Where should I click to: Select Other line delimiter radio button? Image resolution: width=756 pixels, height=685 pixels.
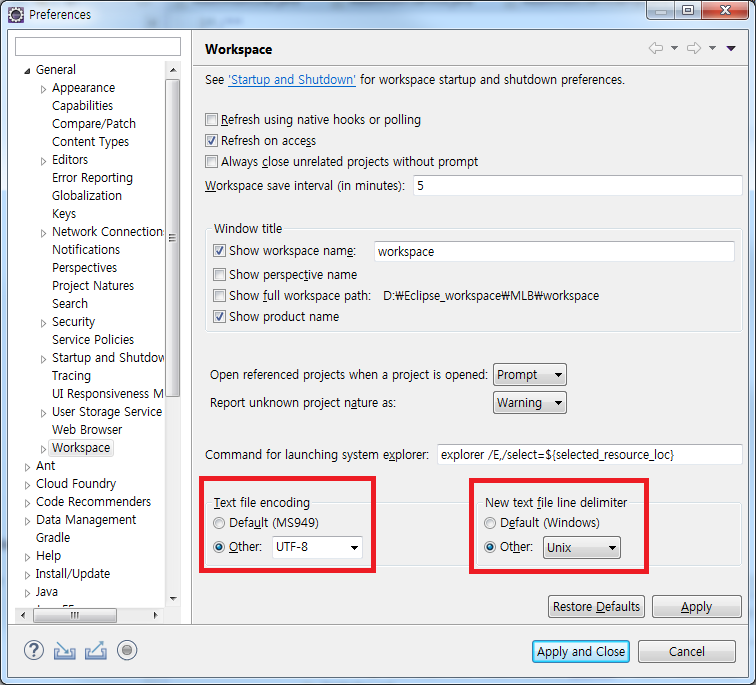coord(490,547)
